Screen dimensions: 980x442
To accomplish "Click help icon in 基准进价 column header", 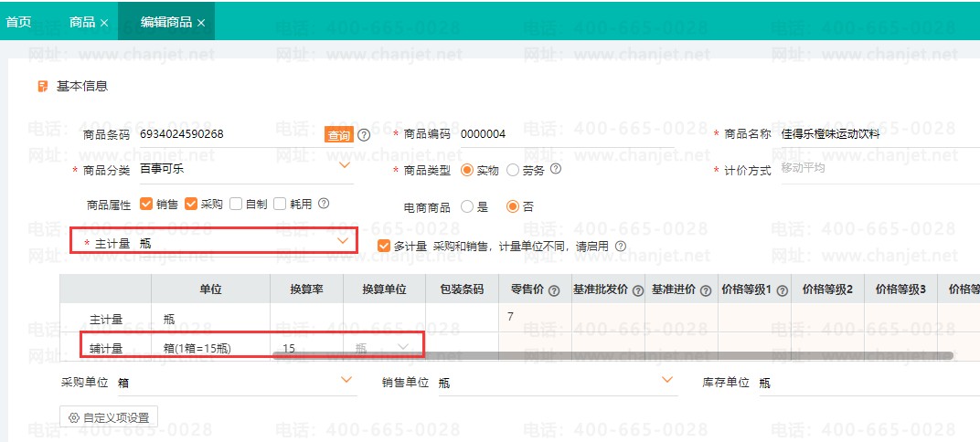I will 706,290.
